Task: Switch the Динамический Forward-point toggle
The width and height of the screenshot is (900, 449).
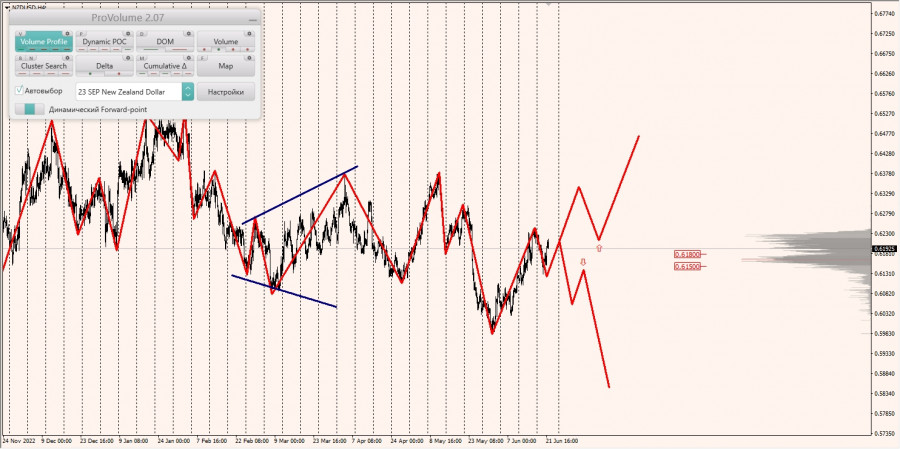Action: point(29,109)
